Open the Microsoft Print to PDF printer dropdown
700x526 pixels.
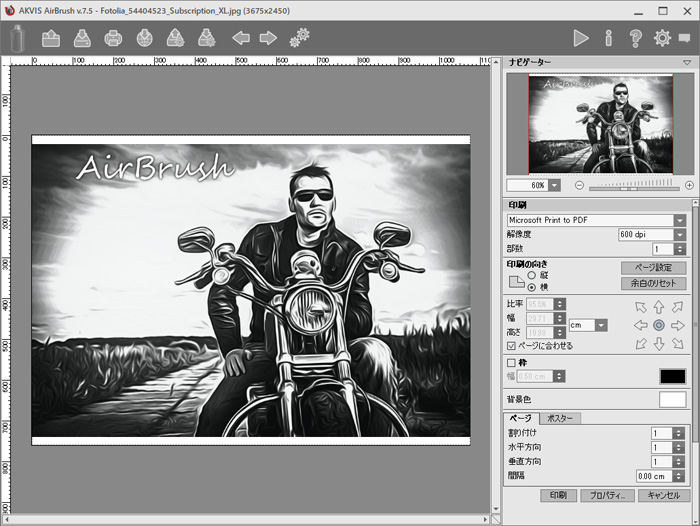[679, 220]
